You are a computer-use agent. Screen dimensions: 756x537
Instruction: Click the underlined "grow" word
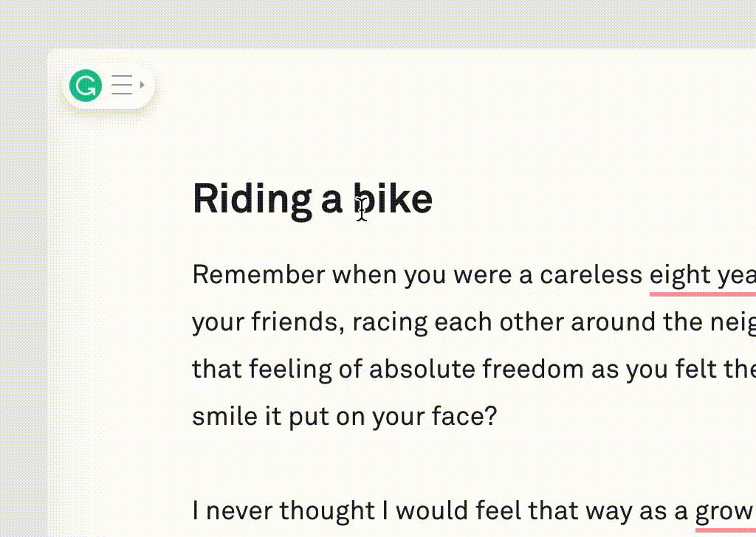pos(724,510)
